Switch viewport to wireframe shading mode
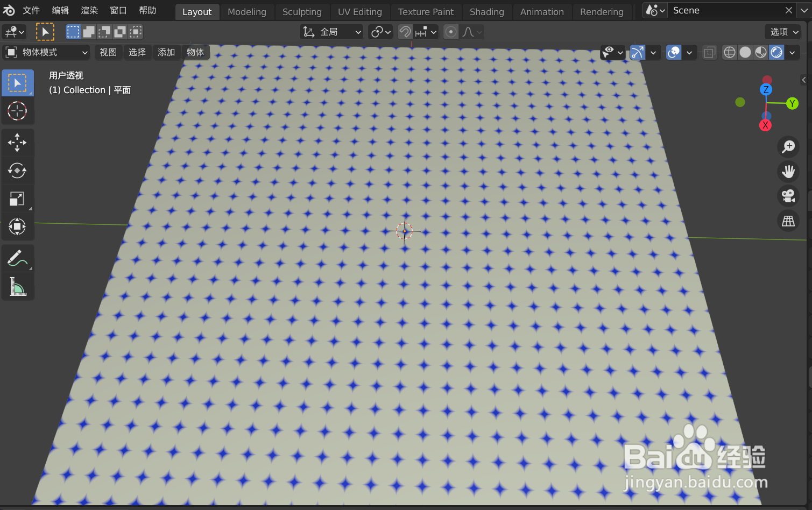 729,52
